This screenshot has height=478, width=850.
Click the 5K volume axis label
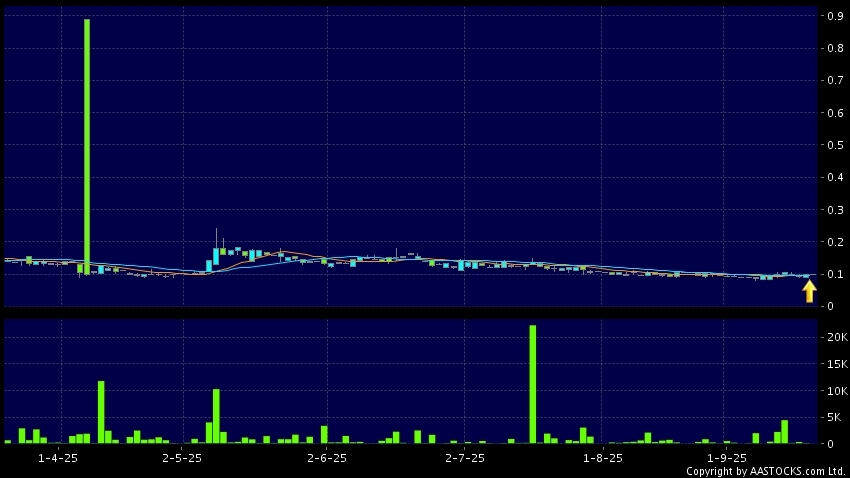click(x=834, y=417)
